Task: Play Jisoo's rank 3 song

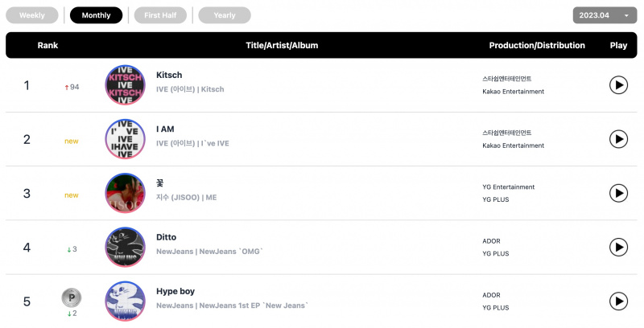Action: point(618,193)
